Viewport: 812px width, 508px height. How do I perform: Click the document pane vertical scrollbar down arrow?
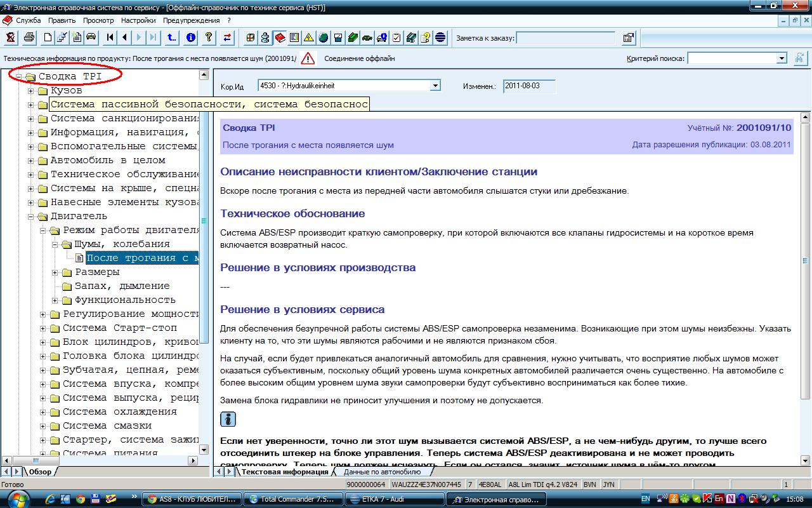(x=806, y=461)
